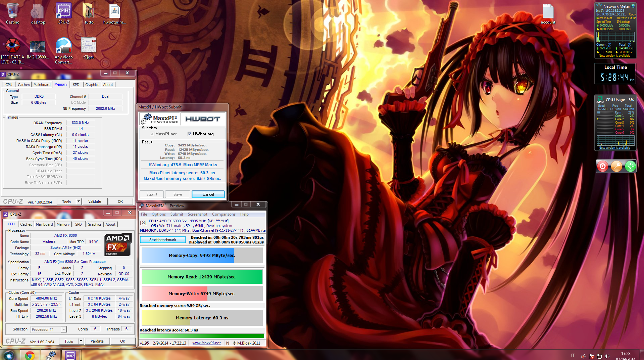
Task: Click the red power gadget button
Action: pos(603,166)
